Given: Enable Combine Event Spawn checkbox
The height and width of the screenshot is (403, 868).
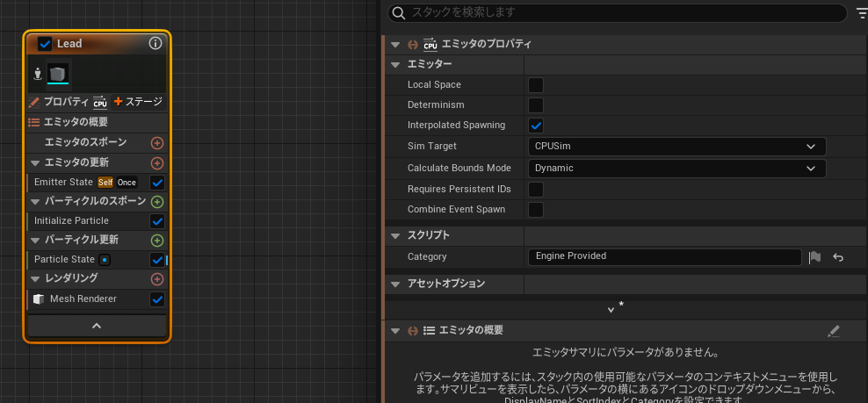Looking at the screenshot, I should 536,210.
